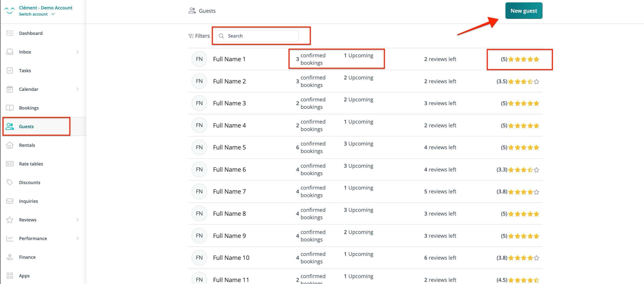Open the Bookings book icon
644x284 pixels.
coord(10,108)
